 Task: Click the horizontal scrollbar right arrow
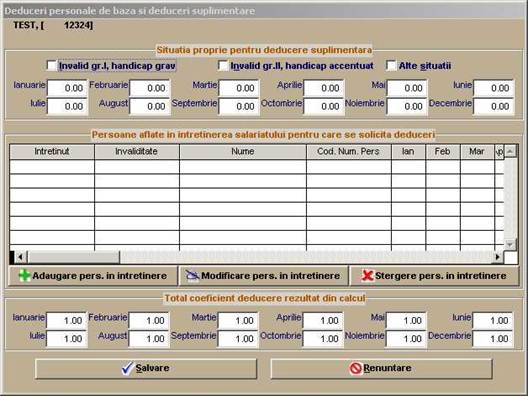(x=497, y=257)
